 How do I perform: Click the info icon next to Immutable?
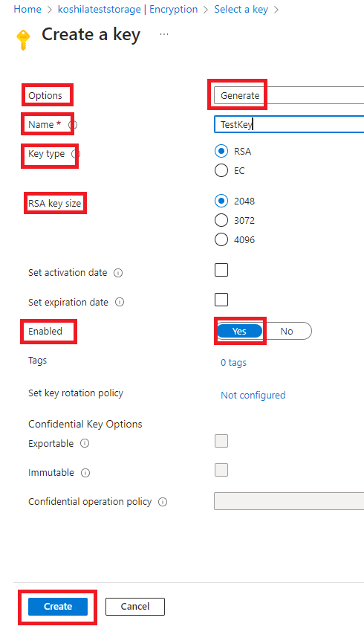click(x=85, y=473)
